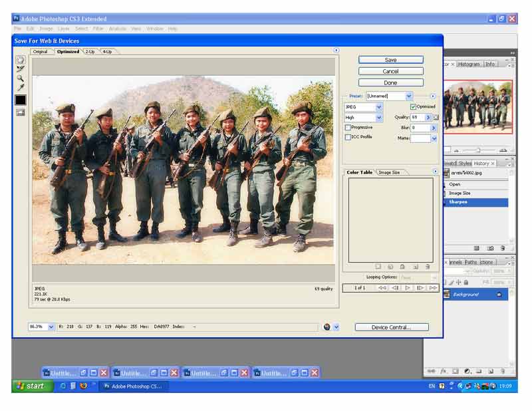This screenshot has height=411, width=532.
Task: Open the JPEG file format dropdown
Action: pyautogui.click(x=379, y=107)
